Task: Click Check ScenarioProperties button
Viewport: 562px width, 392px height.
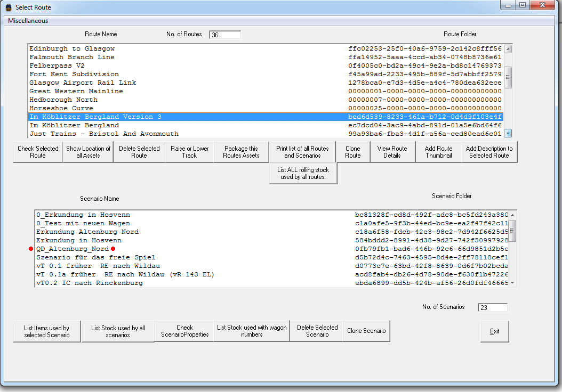Action: (x=184, y=331)
